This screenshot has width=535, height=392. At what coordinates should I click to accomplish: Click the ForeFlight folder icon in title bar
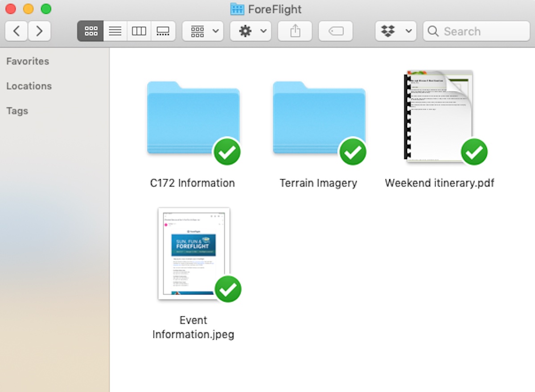tap(237, 9)
